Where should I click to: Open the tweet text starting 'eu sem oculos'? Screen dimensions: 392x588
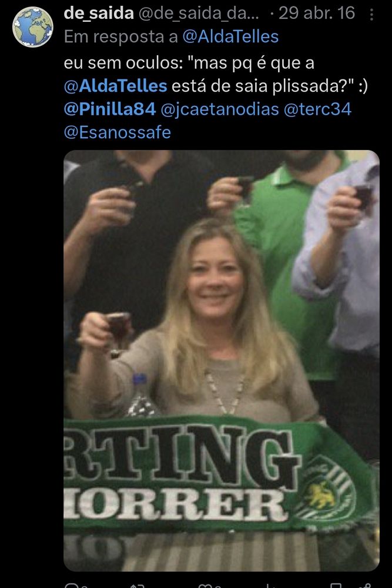point(216,98)
